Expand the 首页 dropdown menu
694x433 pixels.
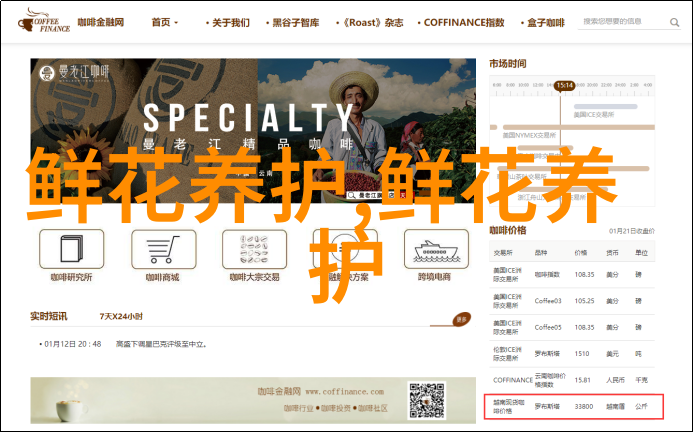pyautogui.click(x=165, y=23)
